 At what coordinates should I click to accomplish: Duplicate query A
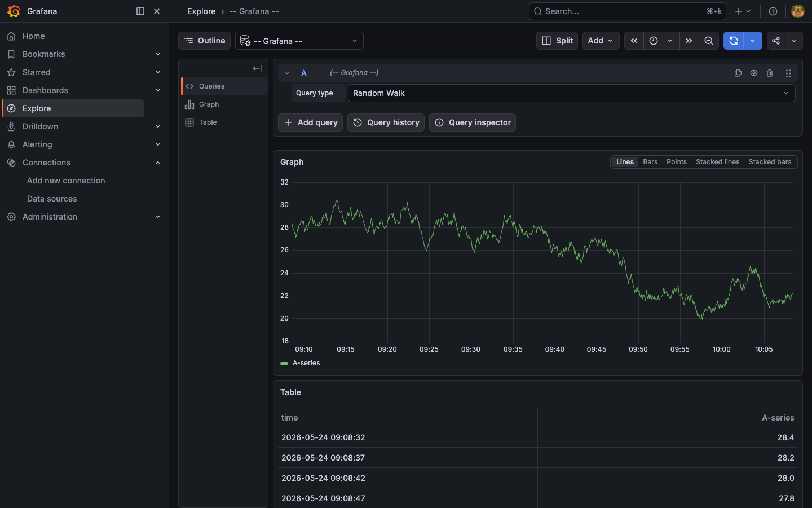(x=738, y=73)
